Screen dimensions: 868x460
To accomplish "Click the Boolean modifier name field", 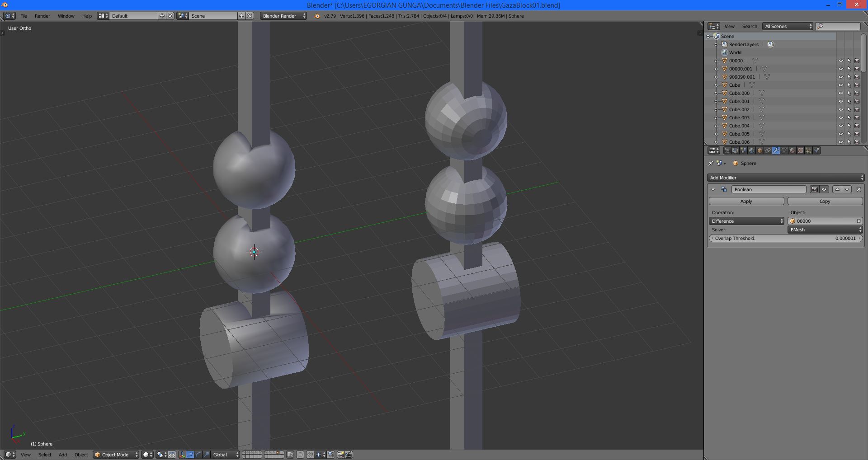I will tap(769, 189).
